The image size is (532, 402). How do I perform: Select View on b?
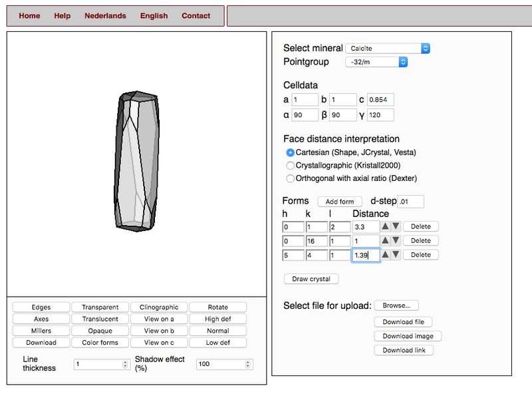point(159,331)
